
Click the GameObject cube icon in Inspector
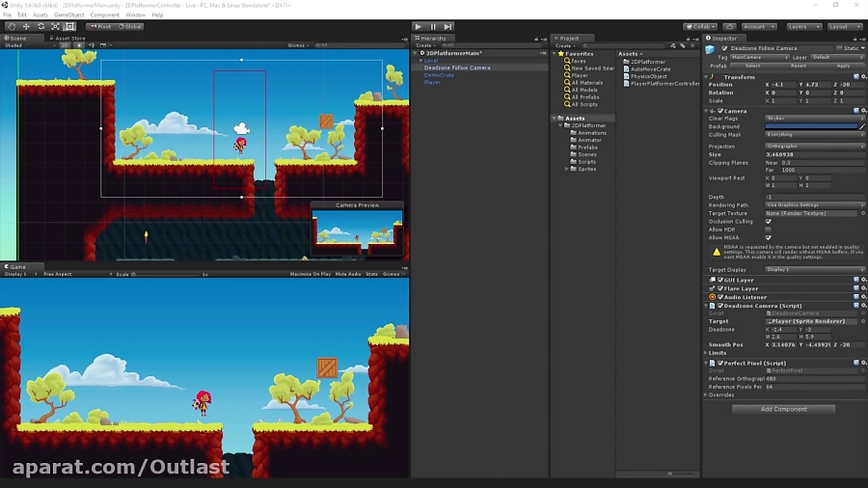pos(710,50)
